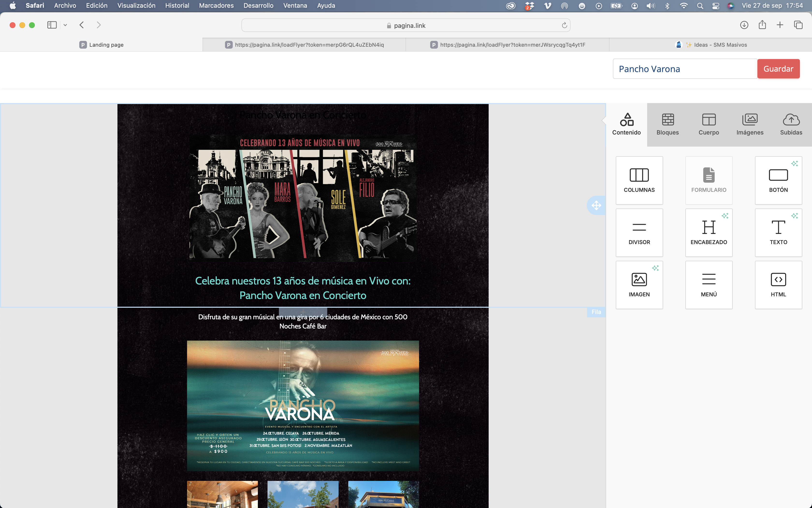Open a new tab with plus icon
Screen dimensions: 812x508
coord(780,25)
